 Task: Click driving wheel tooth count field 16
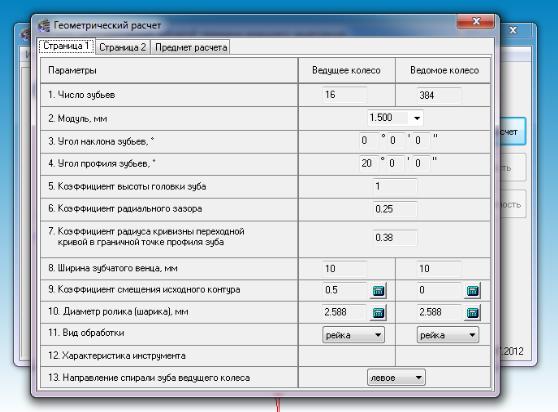[344, 95]
